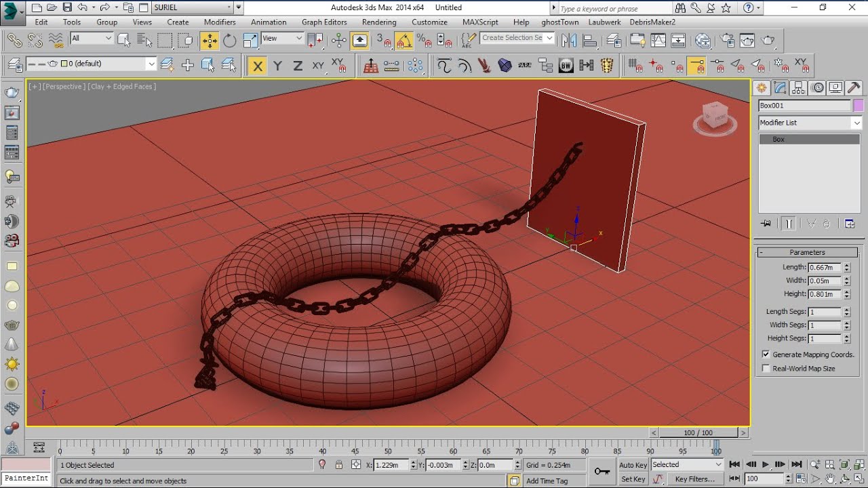Screen dimensions: 868x488
Task: Click the PARA script icon
Action: 524,66
